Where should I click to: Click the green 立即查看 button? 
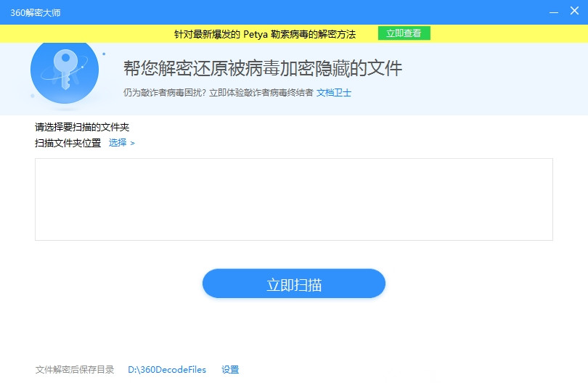[404, 33]
